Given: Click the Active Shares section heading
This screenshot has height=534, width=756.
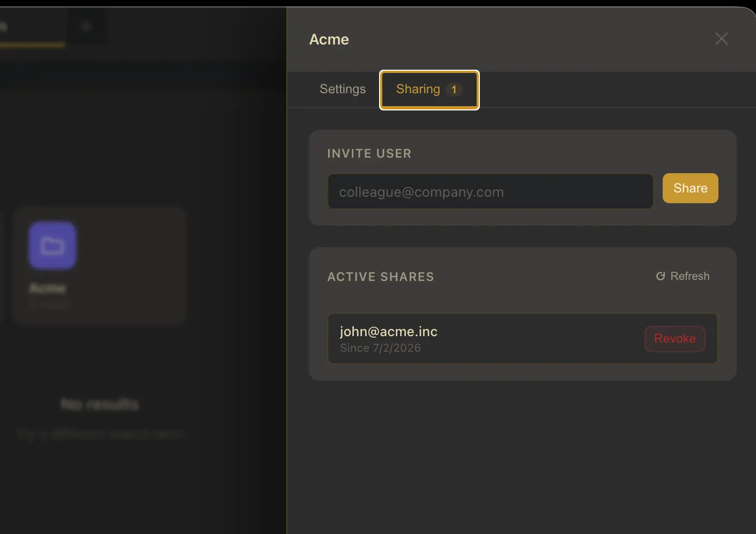Looking at the screenshot, I should [381, 277].
